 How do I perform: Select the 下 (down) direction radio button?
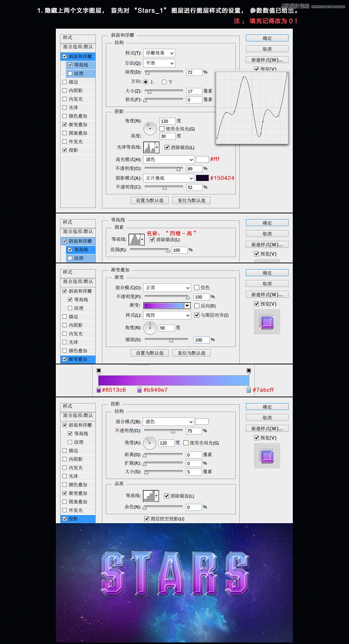tap(164, 82)
